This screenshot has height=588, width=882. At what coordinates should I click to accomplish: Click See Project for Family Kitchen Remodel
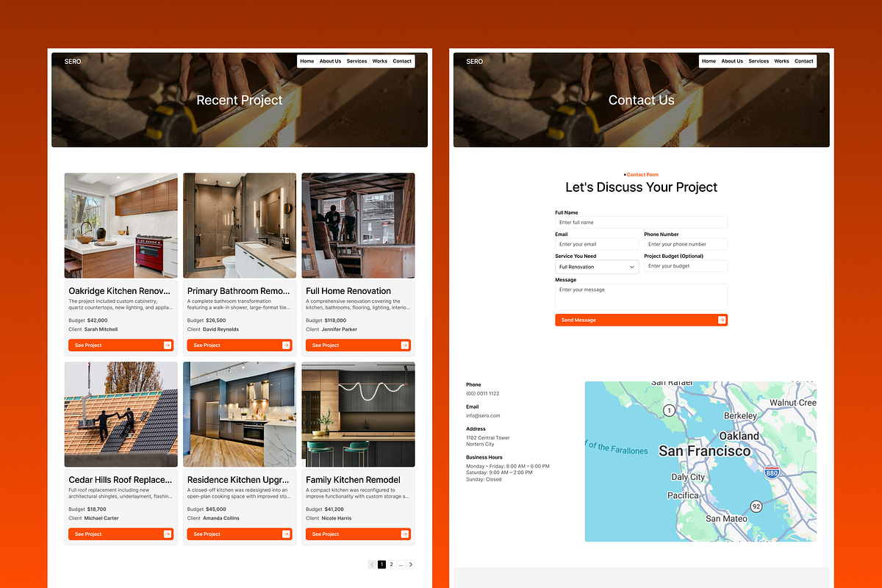(358, 534)
